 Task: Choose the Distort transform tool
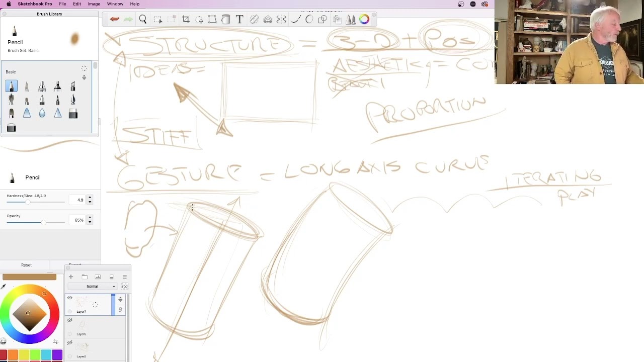coord(212,20)
